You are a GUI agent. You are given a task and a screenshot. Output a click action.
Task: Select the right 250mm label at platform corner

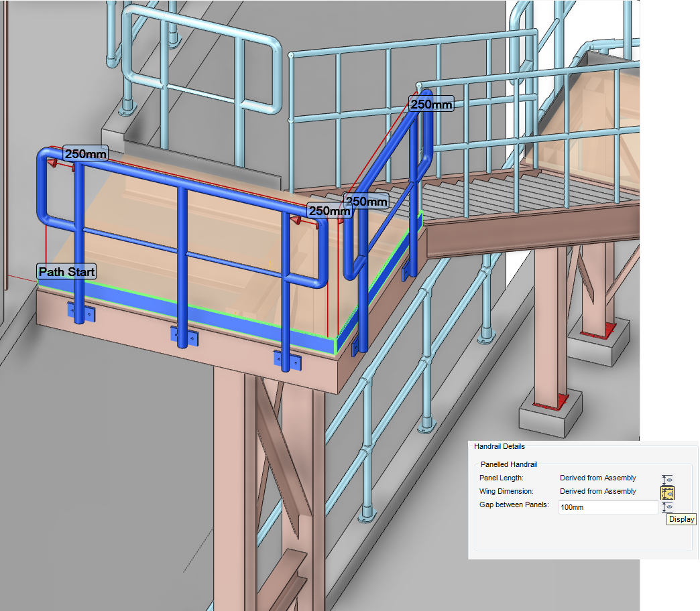point(366,201)
